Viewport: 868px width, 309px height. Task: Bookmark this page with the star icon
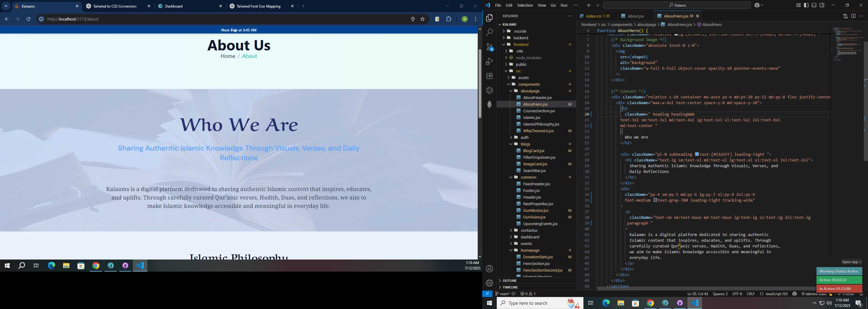point(423,19)
